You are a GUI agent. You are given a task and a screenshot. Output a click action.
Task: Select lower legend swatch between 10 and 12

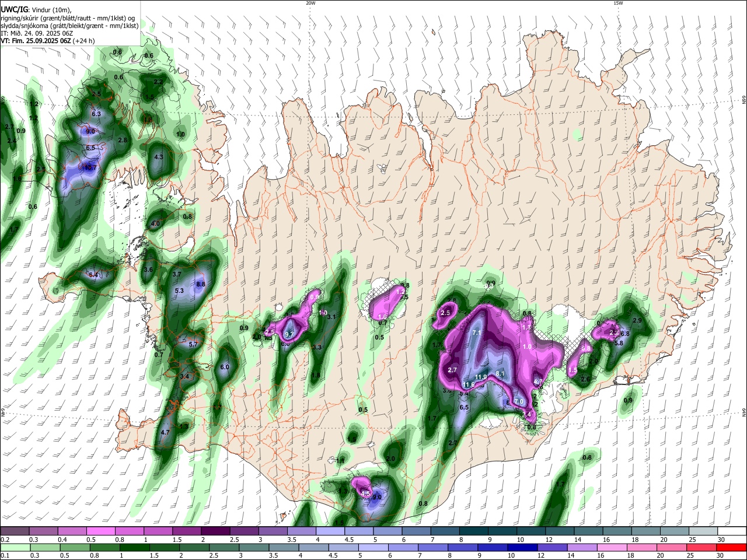(523, 547)
